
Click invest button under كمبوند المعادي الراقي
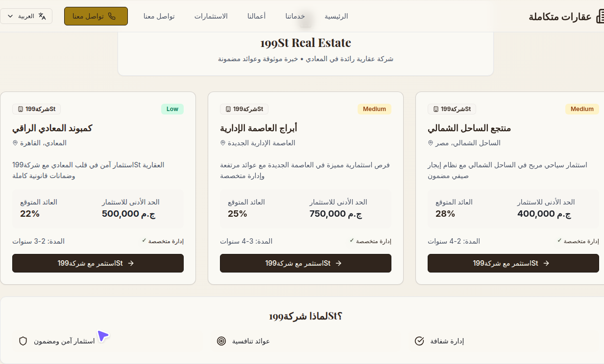point(98,263)
